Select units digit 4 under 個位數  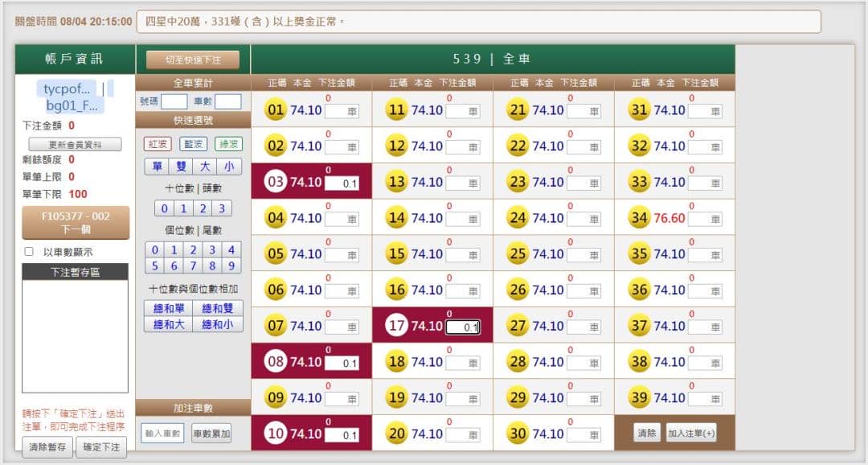click(x=231, y=250)
